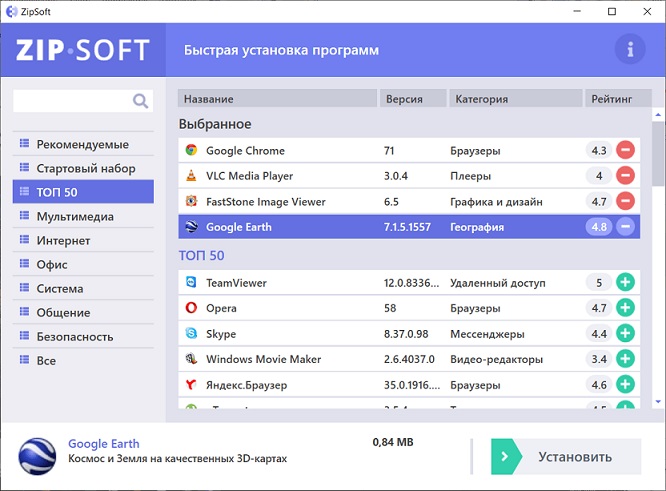
Task: Click the Opera app icon
Action: click(191, 308)
